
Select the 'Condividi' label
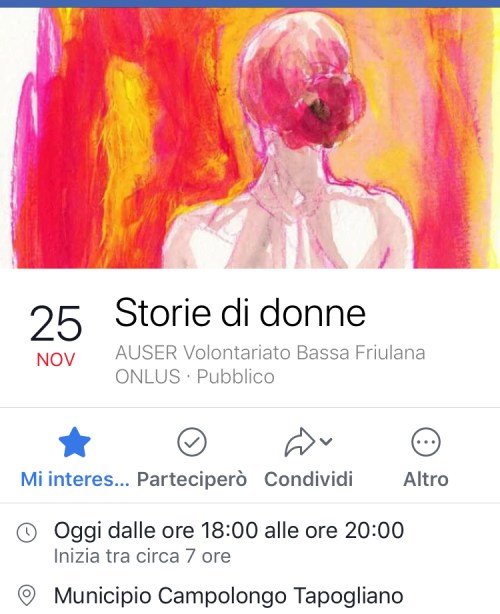click(x=309, y=479)
